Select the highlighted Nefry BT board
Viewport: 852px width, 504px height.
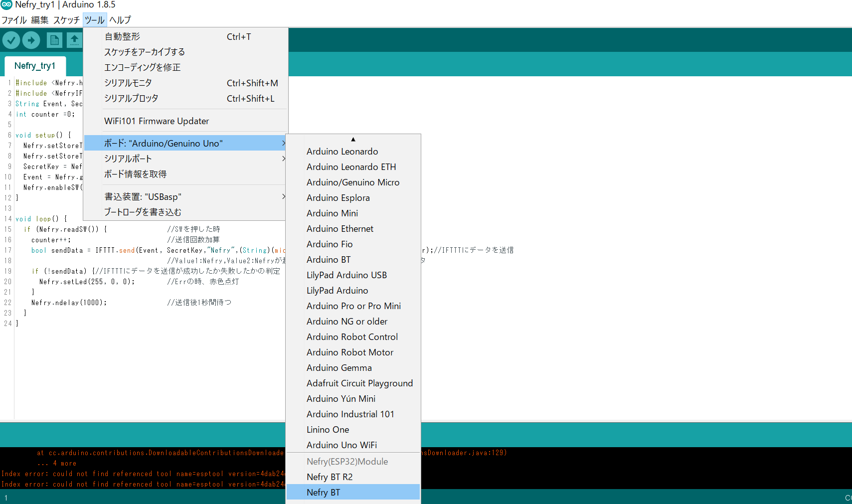(x=353, y=493)
